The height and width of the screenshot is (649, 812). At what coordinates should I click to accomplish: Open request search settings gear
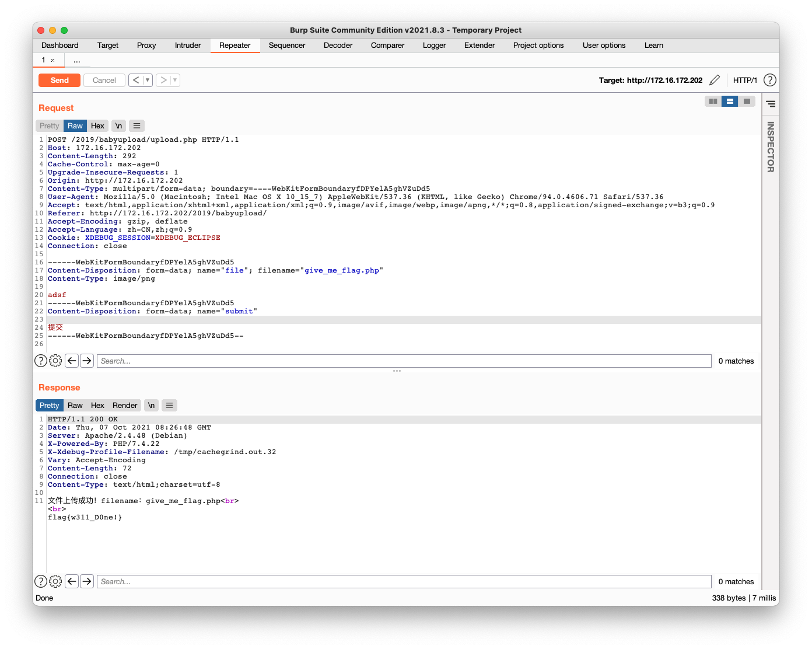(55, 361)
